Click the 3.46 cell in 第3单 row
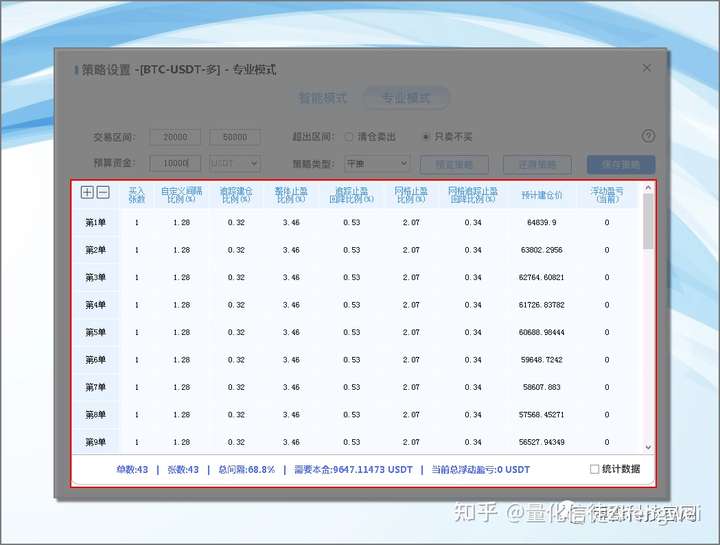This screenshot has height=545, width=720. pos(291,277)
